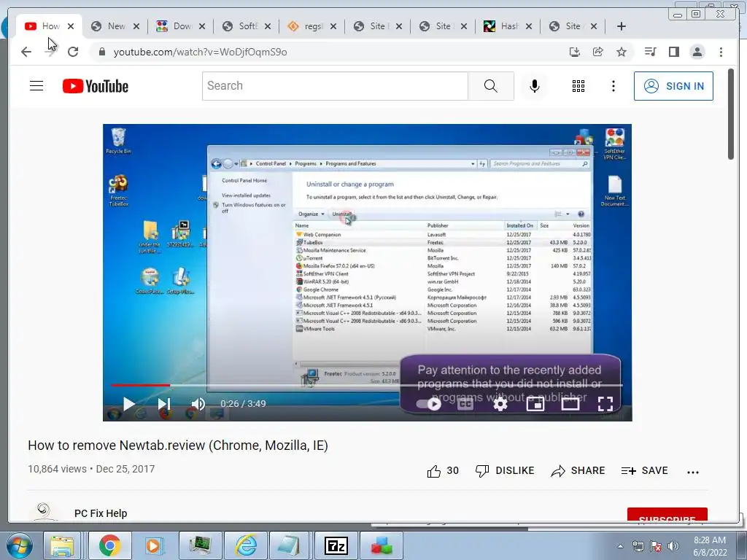The width and height of the screenshot is (747, 560).
Task: Open the colored blocks taskbar app
Action: click(381, 545)
